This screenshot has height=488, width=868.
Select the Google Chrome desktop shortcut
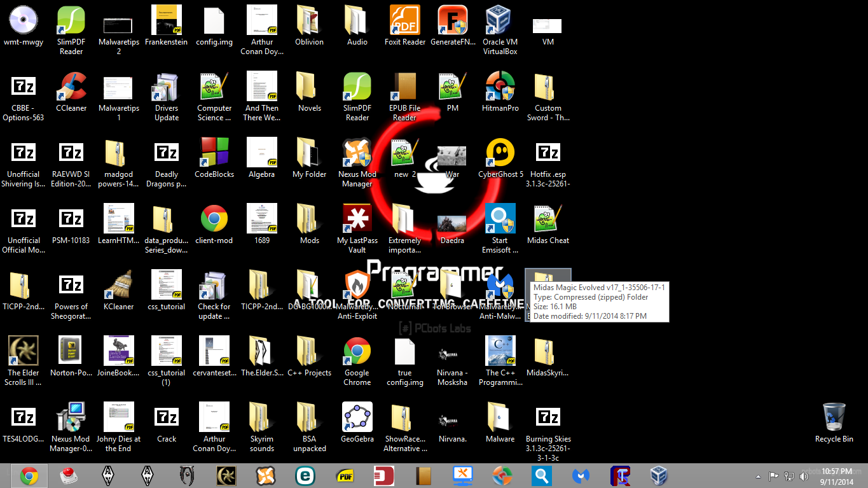pyautogui.click(x=357, y=360)
